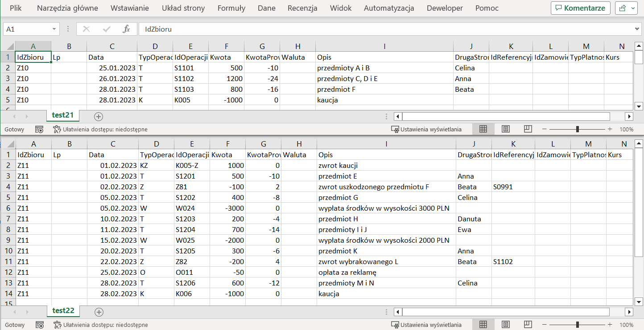Select Normal view icon in lower status bar

(483, 325)
